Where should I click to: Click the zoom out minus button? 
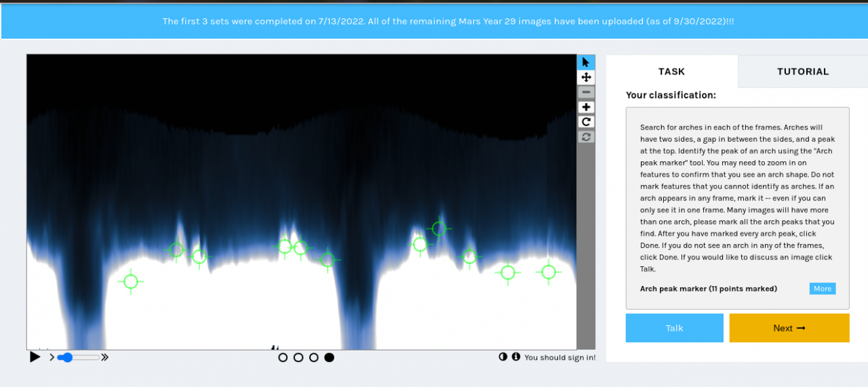point(586,92)
